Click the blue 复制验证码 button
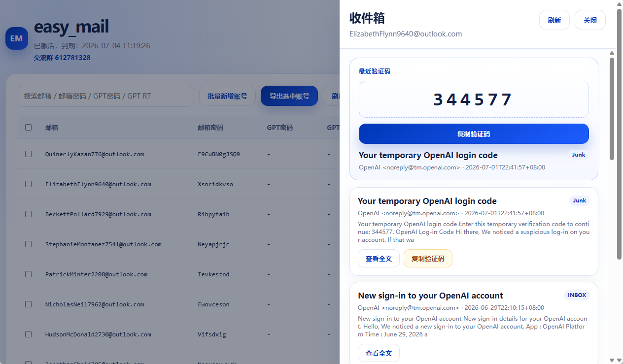The height and width of the screenshot is (364, 623). point(474,134)
